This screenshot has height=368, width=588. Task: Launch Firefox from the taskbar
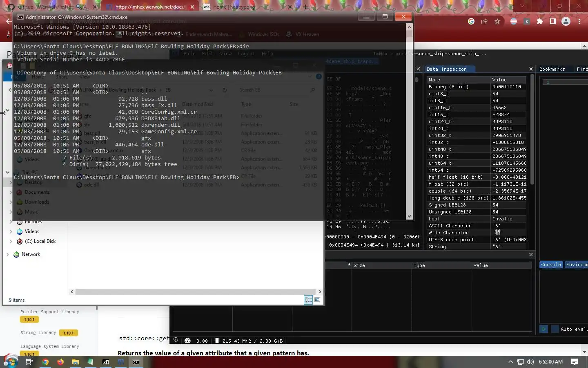tap(60, 362)
